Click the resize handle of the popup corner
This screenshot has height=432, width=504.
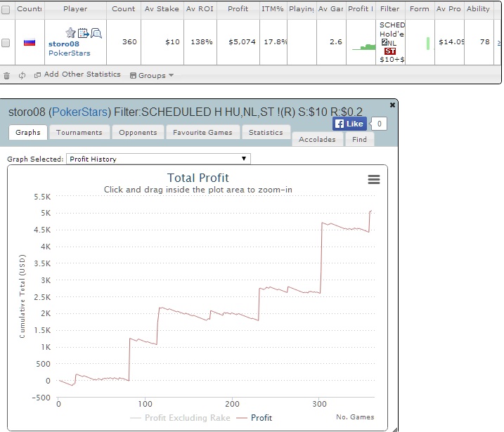click(395, 429)
